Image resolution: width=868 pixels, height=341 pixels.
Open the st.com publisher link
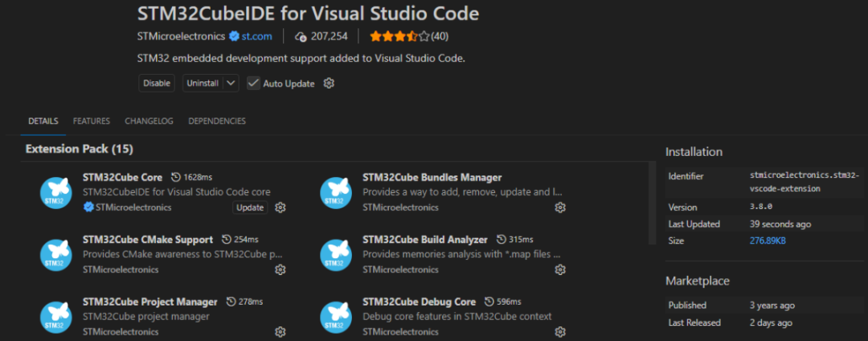(x=257, y=36)
